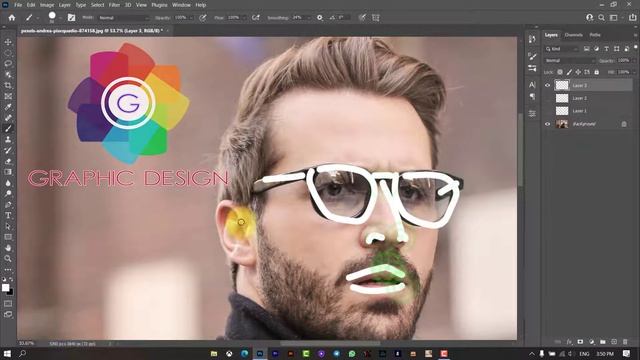
Task: Open the layer blending mode dropdown
Action: click(x=569, y=60)
